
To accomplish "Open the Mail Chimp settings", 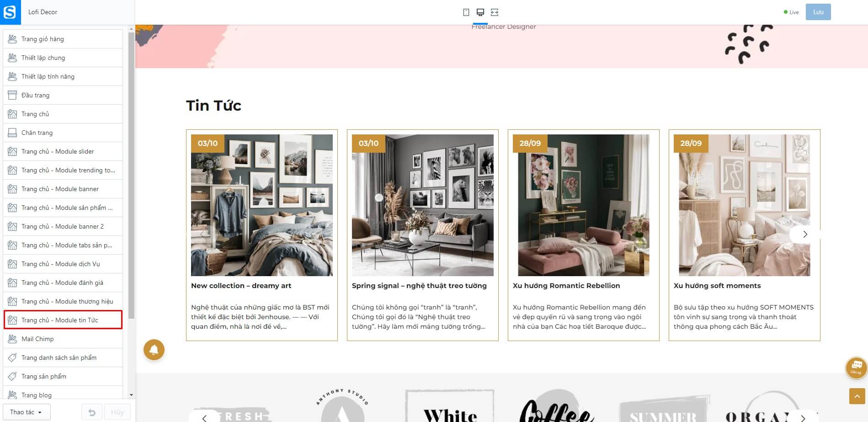I will pyautogui.click(x=63, y=339).
